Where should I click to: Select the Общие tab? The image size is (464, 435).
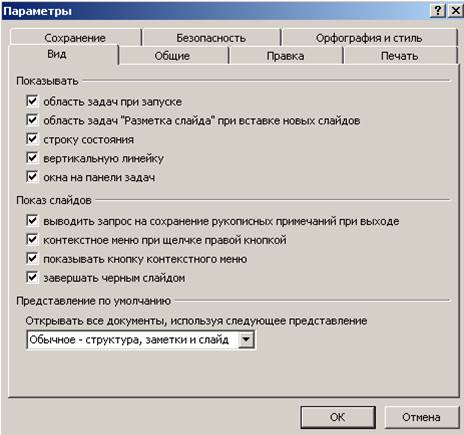(172, 56)
